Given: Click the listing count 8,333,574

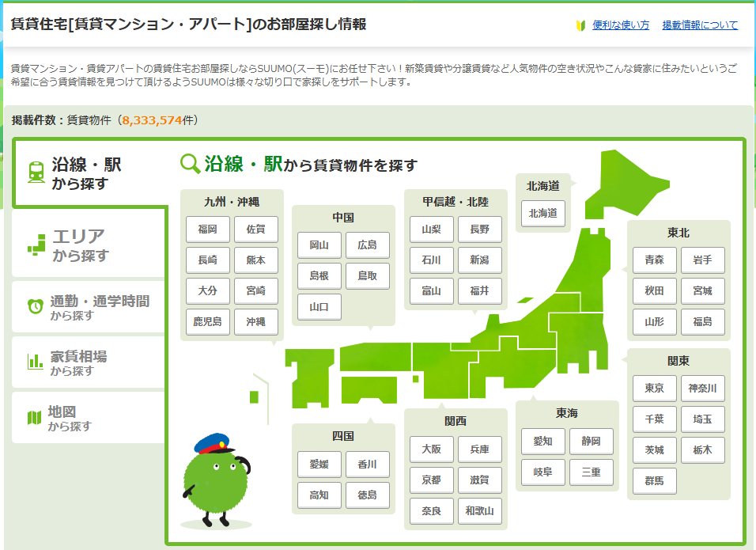Looking at the screenshot, I should coord(151,120).
